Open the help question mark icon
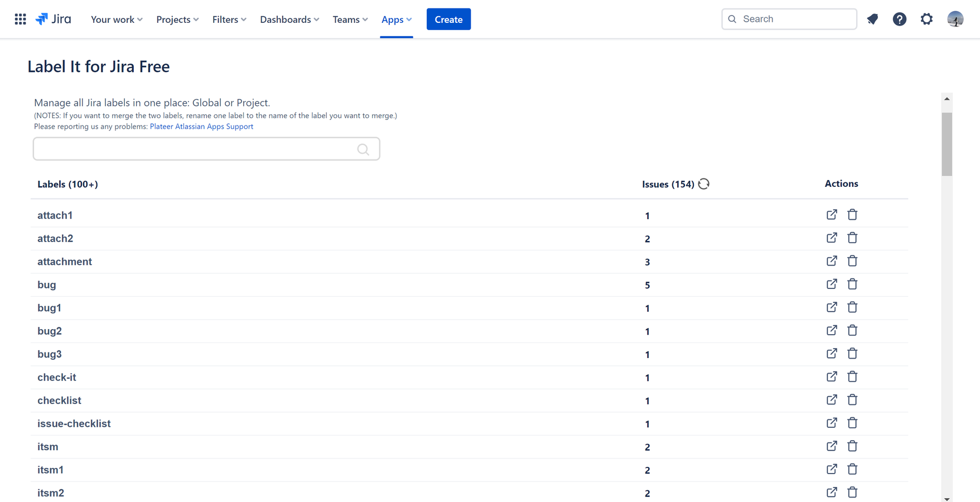The width and height of the screenshot is (980, 502). click(x=899, y=19)
